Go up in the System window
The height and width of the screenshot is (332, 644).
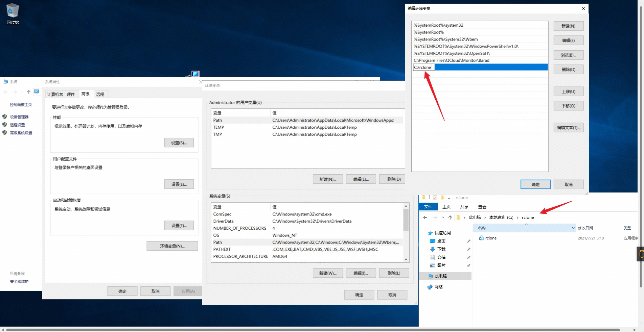[29, 92]
